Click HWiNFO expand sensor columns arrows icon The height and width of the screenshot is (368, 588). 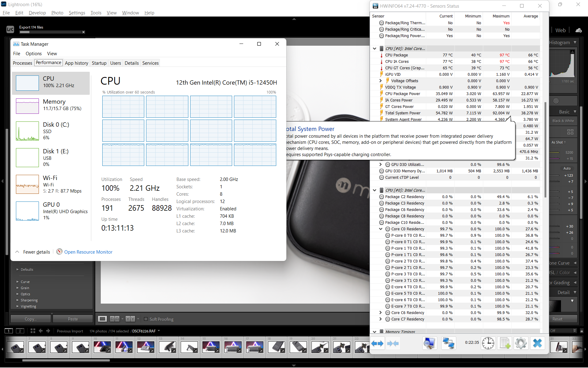coord(377,343)
